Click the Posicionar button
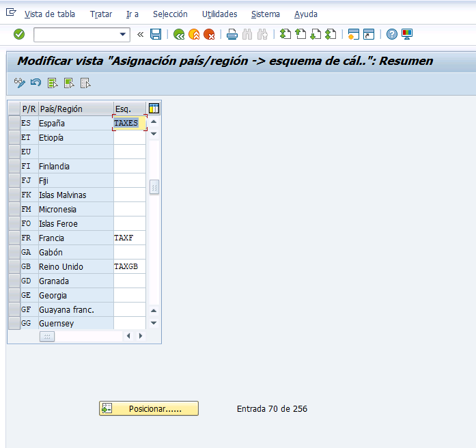476x448 pixels. pyautogui.click(x=149, y=408)
